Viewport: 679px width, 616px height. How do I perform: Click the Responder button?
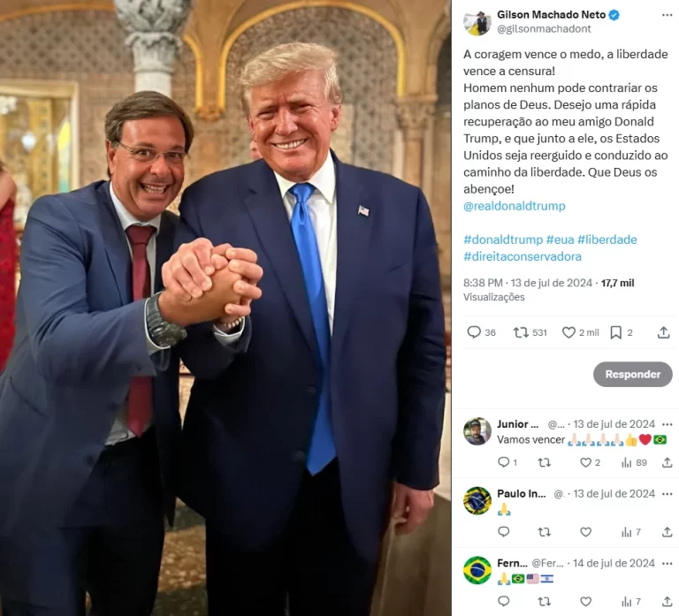(x=633, y=374)
